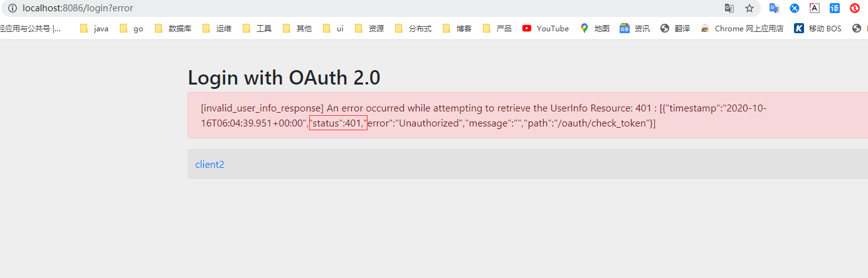Open the Chrome 网上应用店 bookmark
The width and height of the screenshot is (868, 278).
(742, 28)
